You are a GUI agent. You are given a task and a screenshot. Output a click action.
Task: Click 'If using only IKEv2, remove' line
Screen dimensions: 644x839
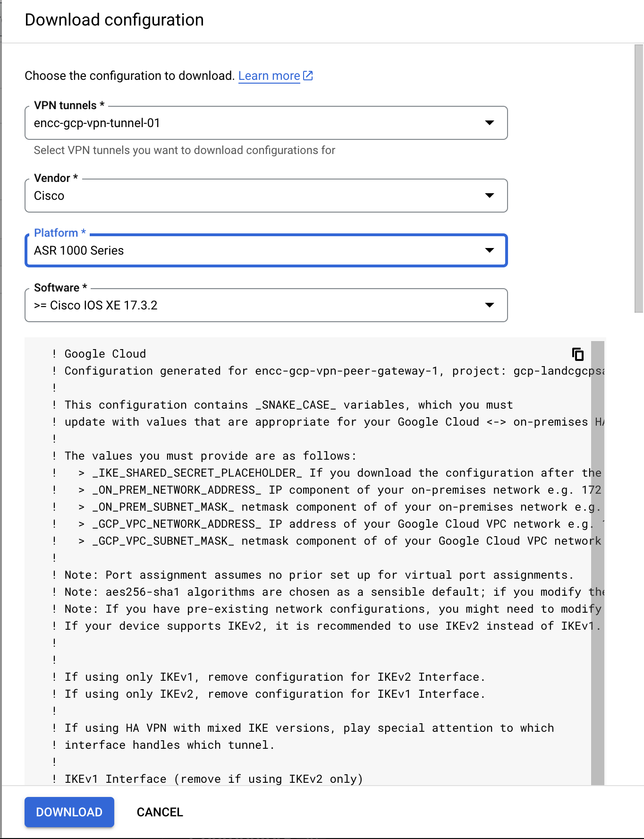(269, 694)
